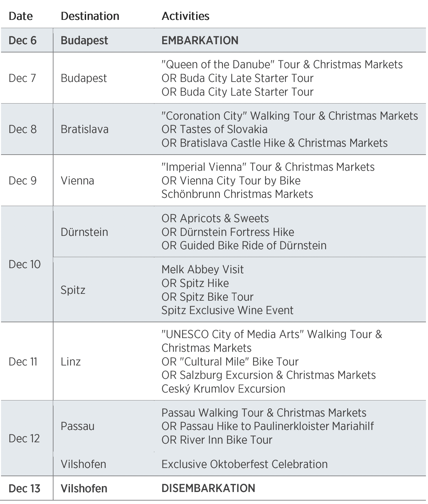Click the Activities column header
This screenshot has height=504, width=428.
(185, 16)
